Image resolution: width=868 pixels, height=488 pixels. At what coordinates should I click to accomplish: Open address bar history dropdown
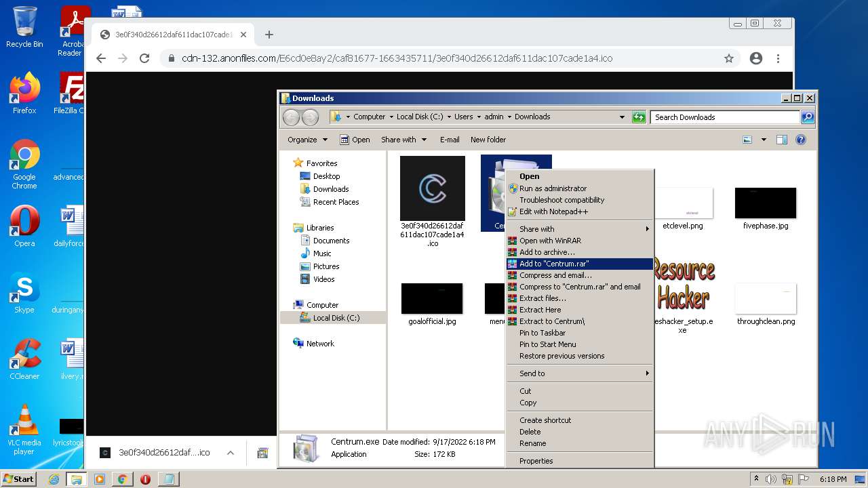[622, 117]
